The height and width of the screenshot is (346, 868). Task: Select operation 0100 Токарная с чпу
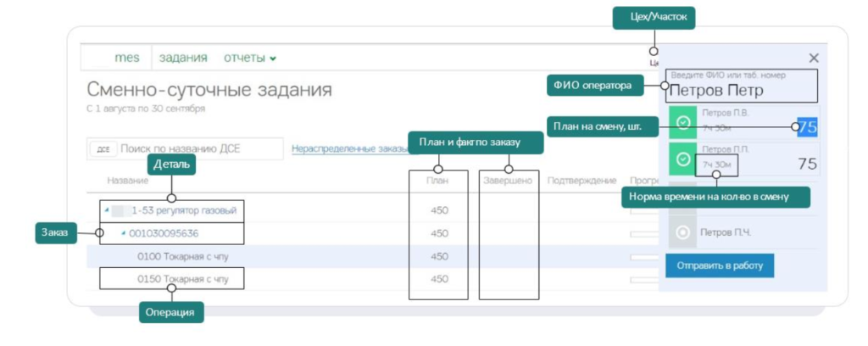(183, 256)
